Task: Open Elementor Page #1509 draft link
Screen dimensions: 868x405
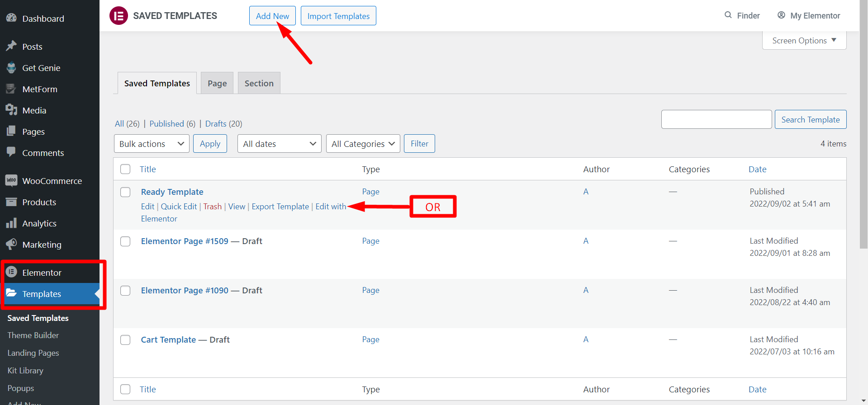Action: [x=185, y=241]
